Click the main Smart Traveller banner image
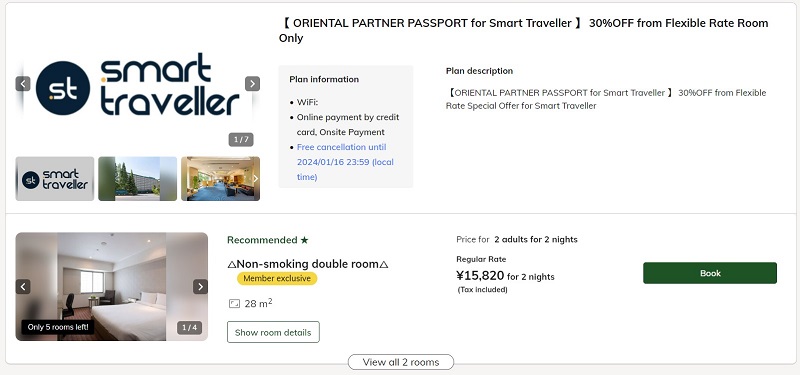The image size is (800, 375). tap(137, 84)
